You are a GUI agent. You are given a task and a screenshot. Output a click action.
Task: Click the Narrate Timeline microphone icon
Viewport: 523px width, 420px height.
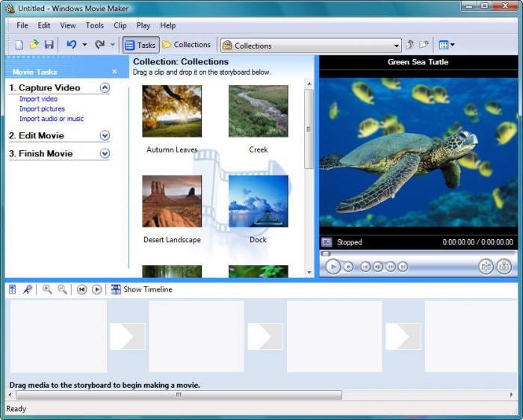28,289
